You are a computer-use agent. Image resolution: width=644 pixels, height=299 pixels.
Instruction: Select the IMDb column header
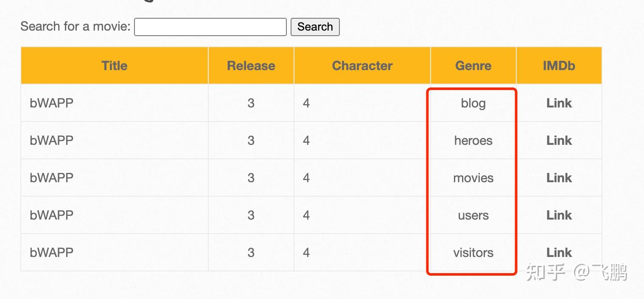(558, 65)
